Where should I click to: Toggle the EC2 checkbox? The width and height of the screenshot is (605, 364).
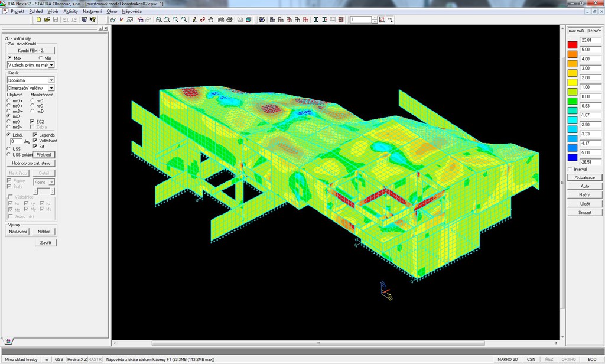click(33, 121)
